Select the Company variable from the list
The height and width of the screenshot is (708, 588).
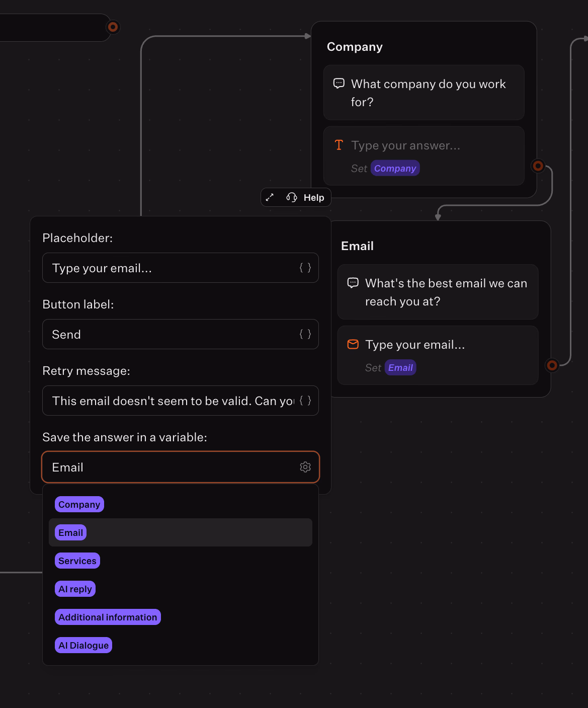point(79,504)
